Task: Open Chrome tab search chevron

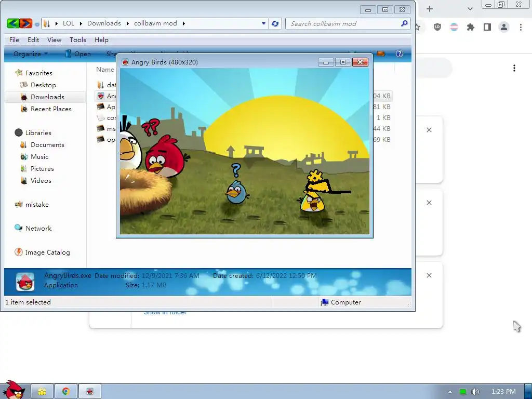Action: tap(470, 9)
